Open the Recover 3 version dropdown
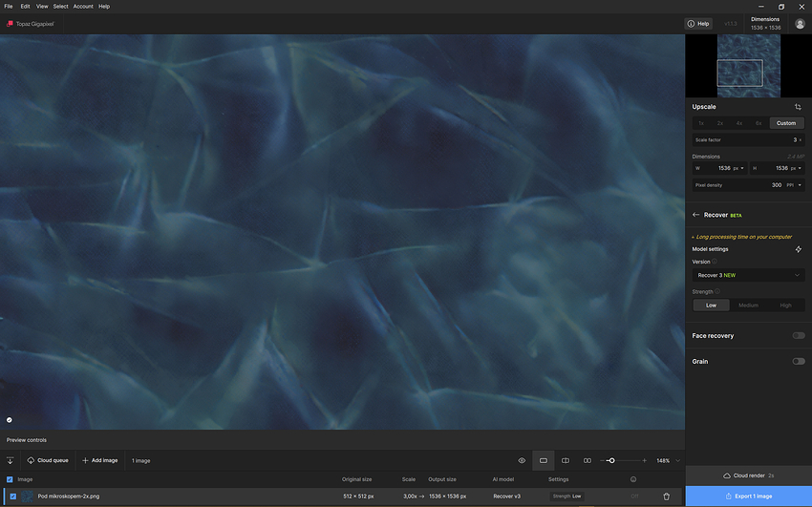 tap(748, 275)
